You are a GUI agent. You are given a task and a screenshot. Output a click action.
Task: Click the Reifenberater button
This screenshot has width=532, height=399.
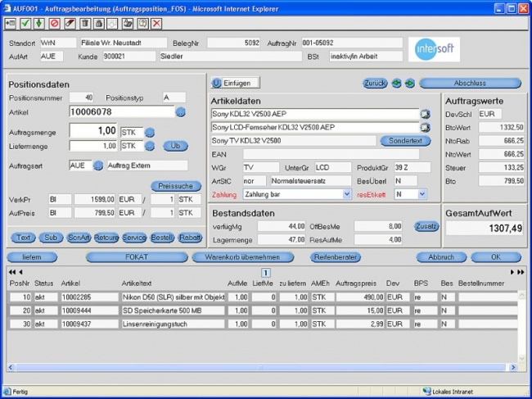tap(336, 257)
